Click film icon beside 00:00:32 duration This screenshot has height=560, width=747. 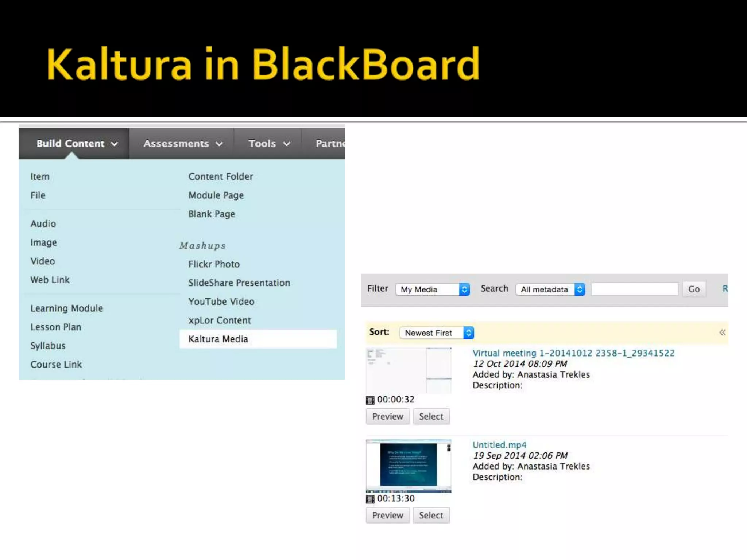pyautogui.click(x=370, y=400)
